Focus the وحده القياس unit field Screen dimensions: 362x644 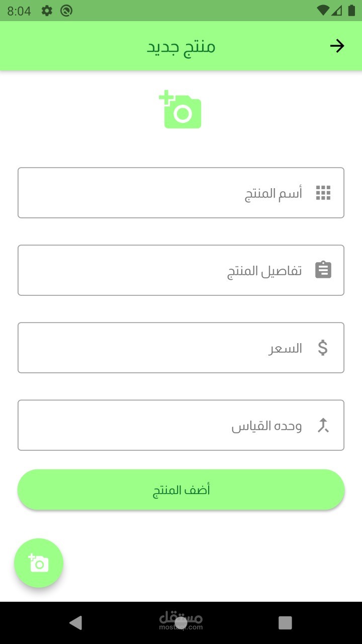pos(166,425)
